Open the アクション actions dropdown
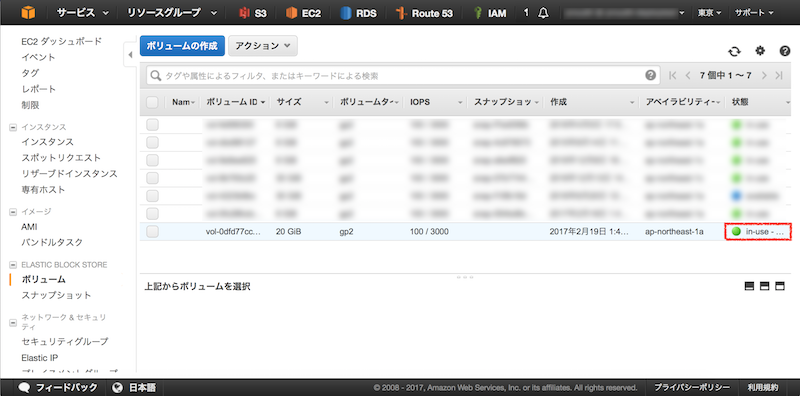Viewport: 800px width, 396px height. [x=263, y=45]
